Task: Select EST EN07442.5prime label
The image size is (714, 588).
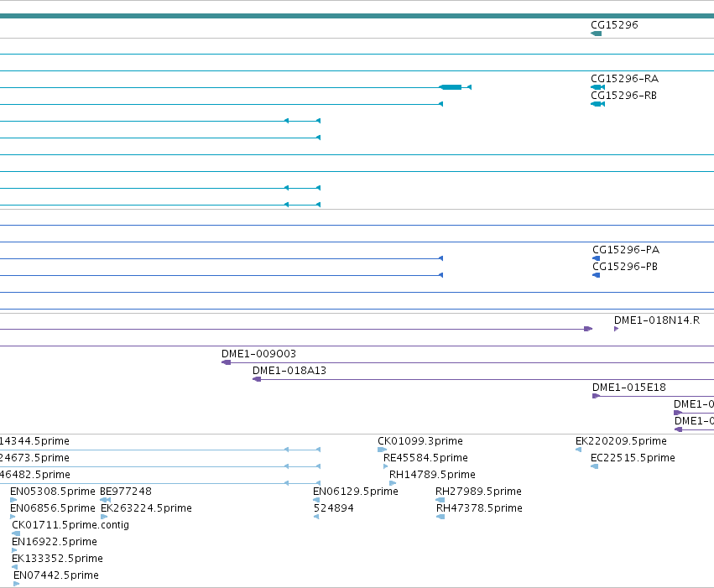Action: click(56, 576)
